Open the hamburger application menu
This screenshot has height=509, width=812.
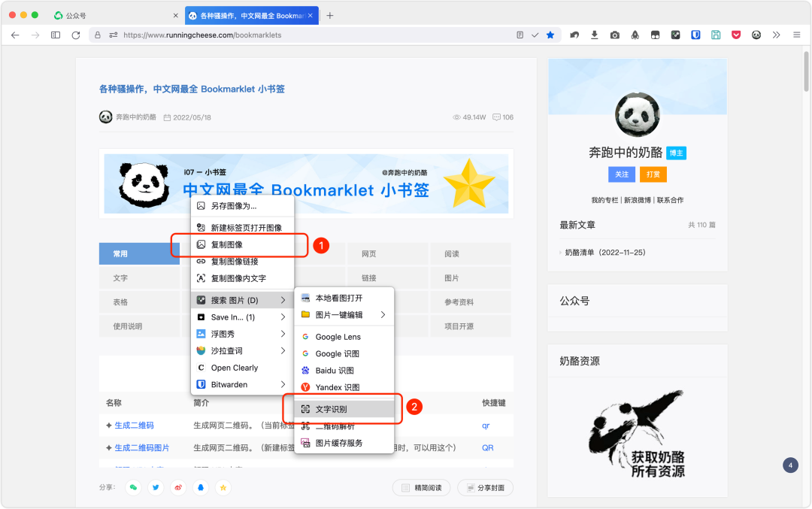tap(796, 35)
